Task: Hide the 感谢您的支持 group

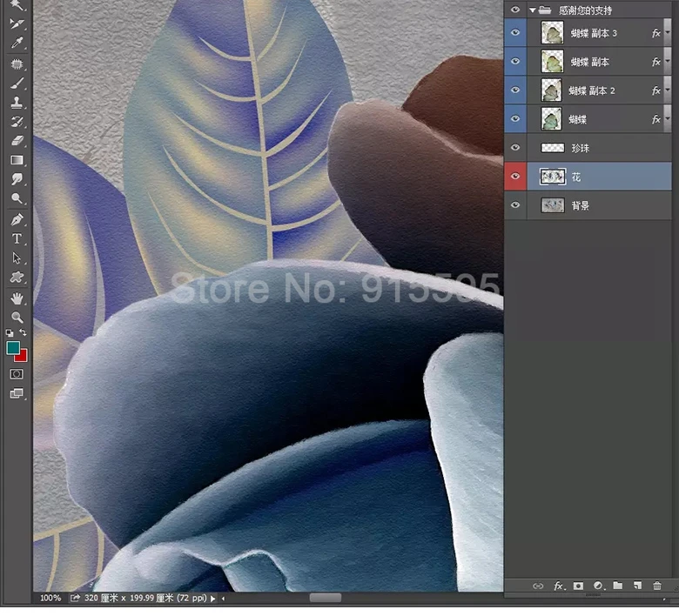Action: click(x=514, y=10)
